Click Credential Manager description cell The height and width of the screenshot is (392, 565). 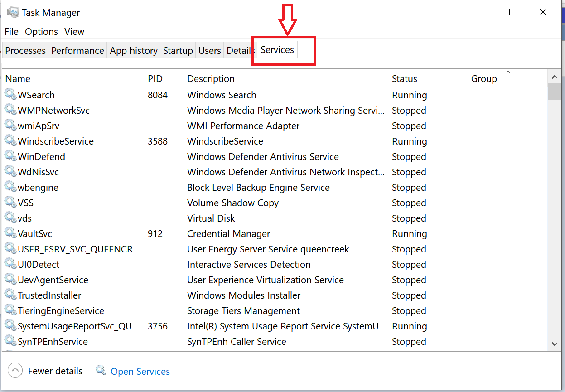pos(229,234)
